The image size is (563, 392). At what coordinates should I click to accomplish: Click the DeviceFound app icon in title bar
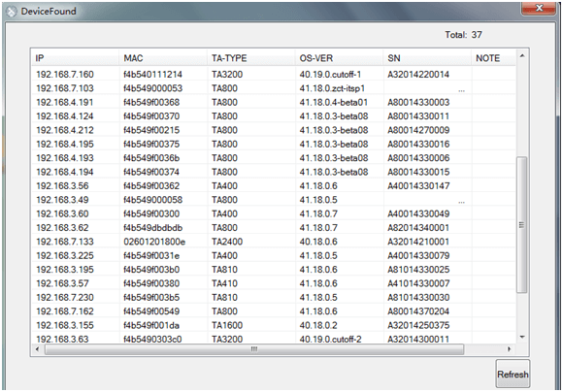pos(12,12)
